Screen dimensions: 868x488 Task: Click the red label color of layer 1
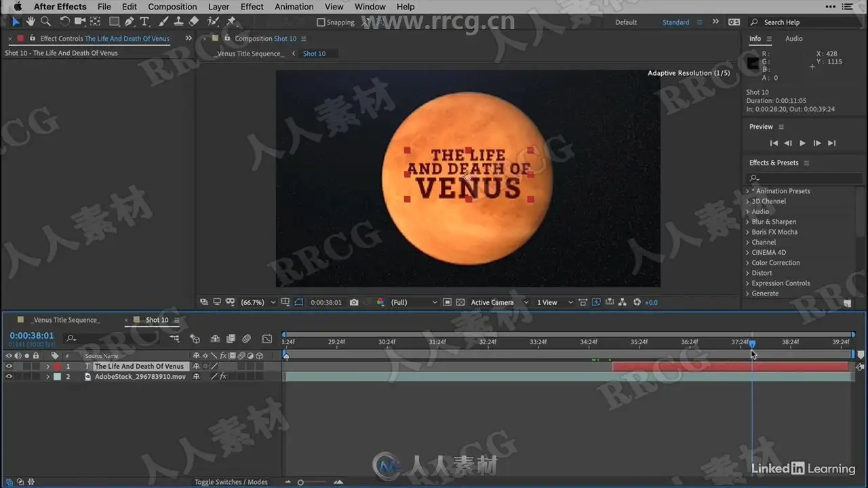click(58, 367)
